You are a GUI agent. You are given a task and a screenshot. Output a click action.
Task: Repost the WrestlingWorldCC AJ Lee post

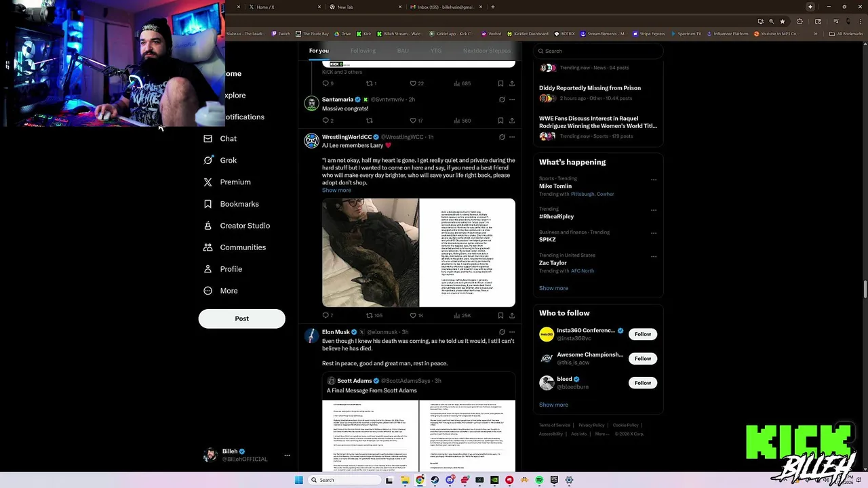(x=374, y=315)
